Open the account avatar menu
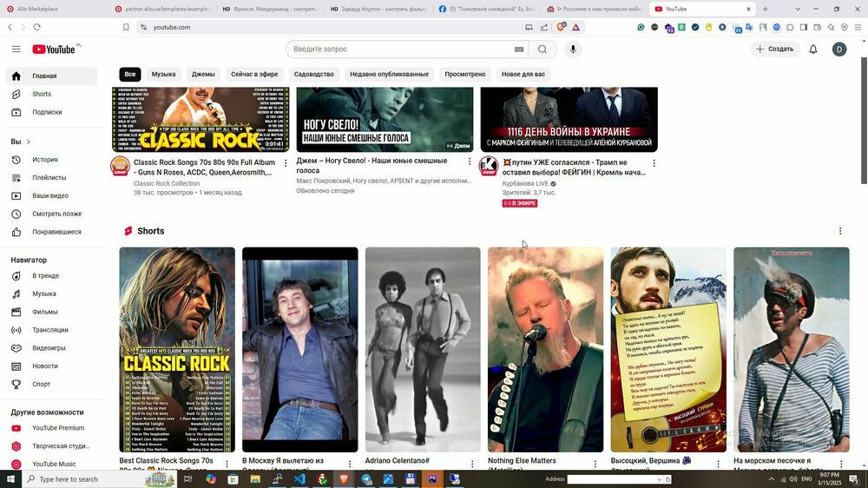The height and width of the screenshot is (488, 868). 839,49
